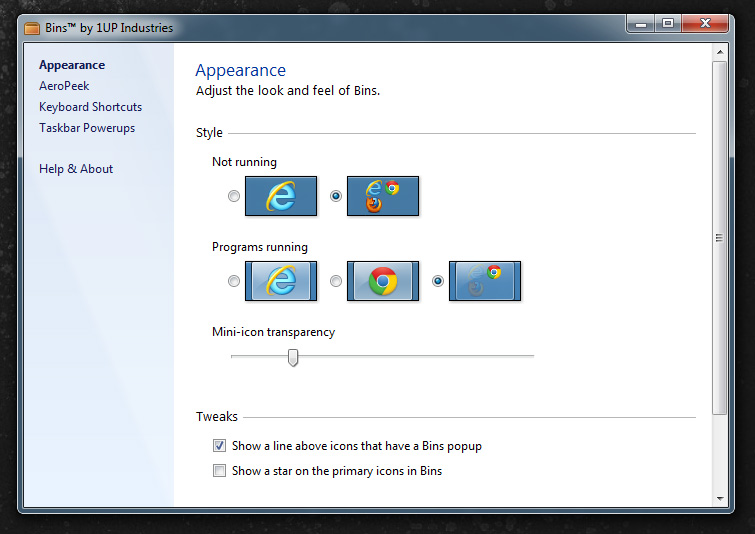Select multi-icon style for Not running
This screenshot has height=534, width=755.
(x=336, y=196)
